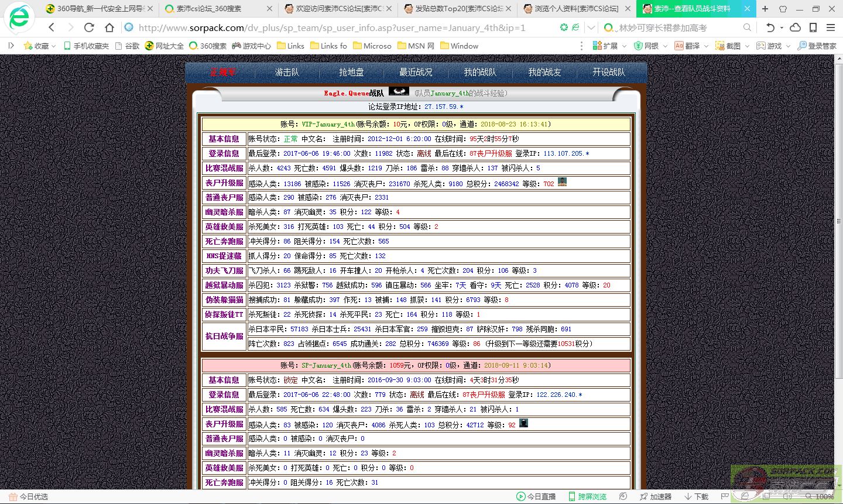Click the back navigation arrow
This screenshot has height=504, width=843.
(x=52, y=28)
